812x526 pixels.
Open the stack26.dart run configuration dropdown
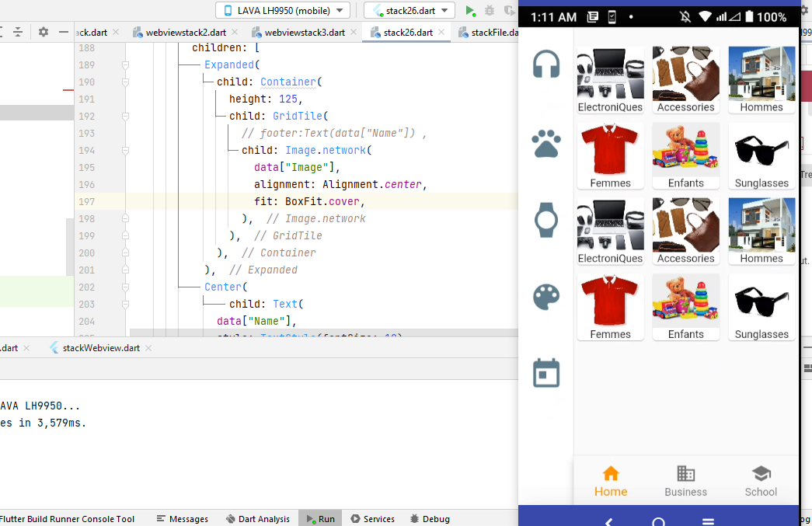pos(409,10)
